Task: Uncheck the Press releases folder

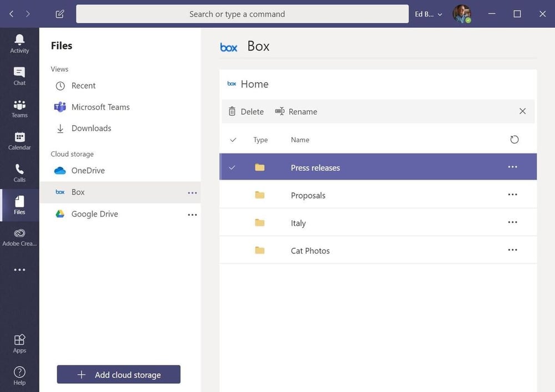Action: tap(233, 167)
